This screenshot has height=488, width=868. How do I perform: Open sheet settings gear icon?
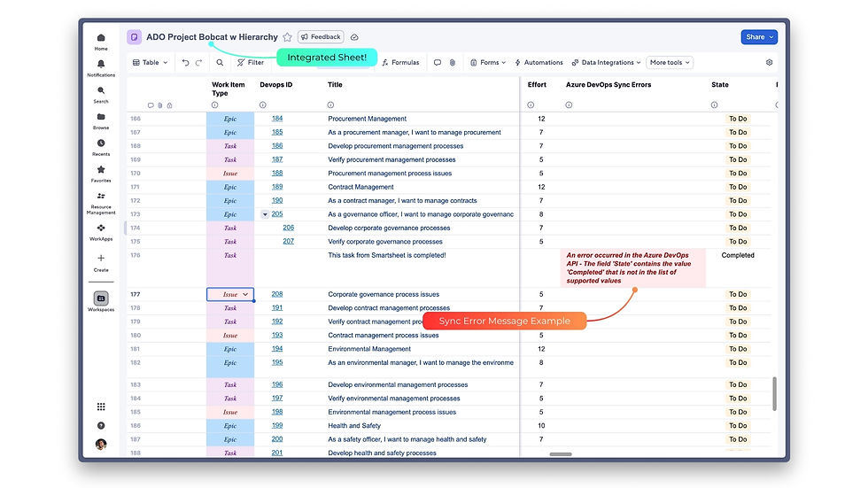(769, 63)
